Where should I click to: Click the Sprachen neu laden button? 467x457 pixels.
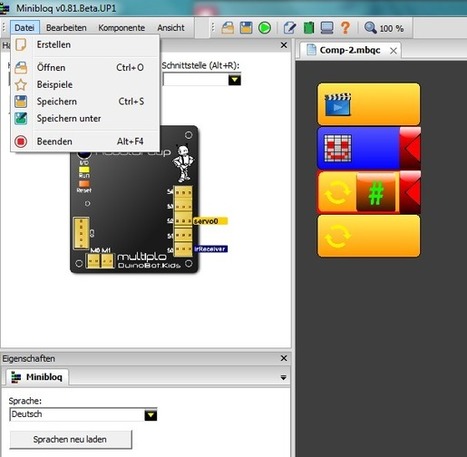(71, 440)
